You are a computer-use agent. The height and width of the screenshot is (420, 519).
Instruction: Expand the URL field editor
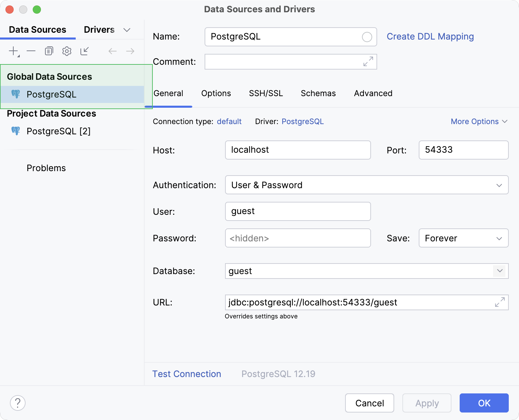pos(500,302)
